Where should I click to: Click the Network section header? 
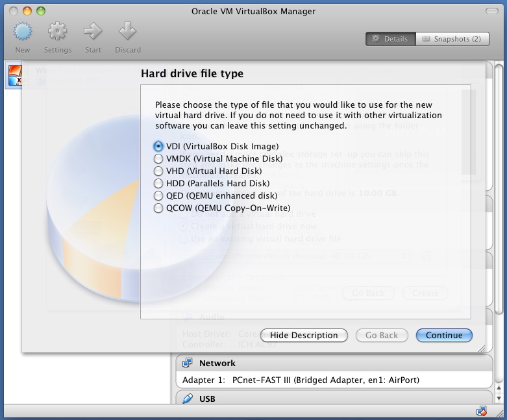[334, 363]
